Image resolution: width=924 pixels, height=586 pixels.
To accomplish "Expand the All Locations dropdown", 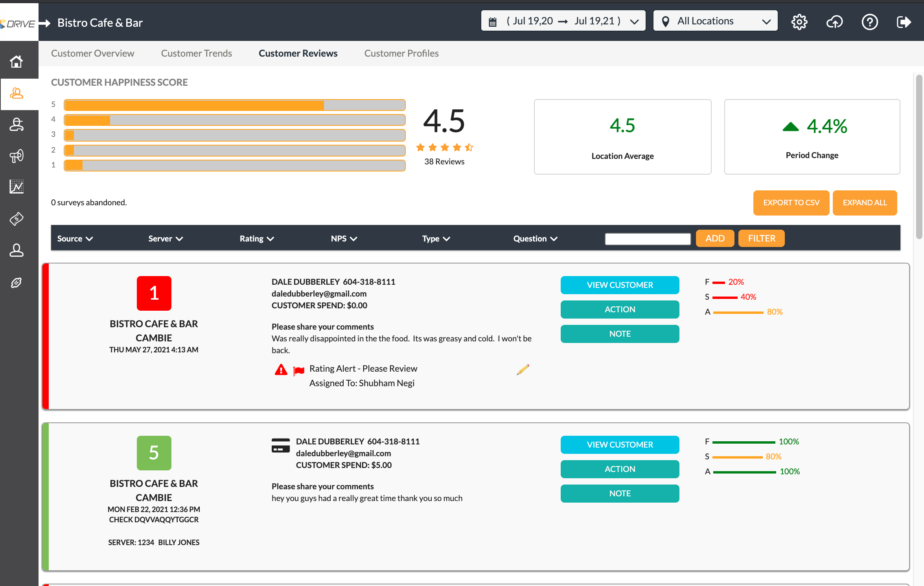I will click(x=715, y=21).
